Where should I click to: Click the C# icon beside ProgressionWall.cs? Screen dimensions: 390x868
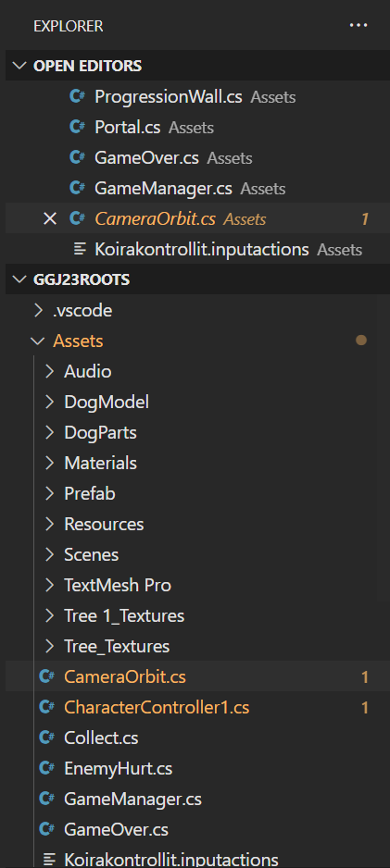tap(77, 96)
